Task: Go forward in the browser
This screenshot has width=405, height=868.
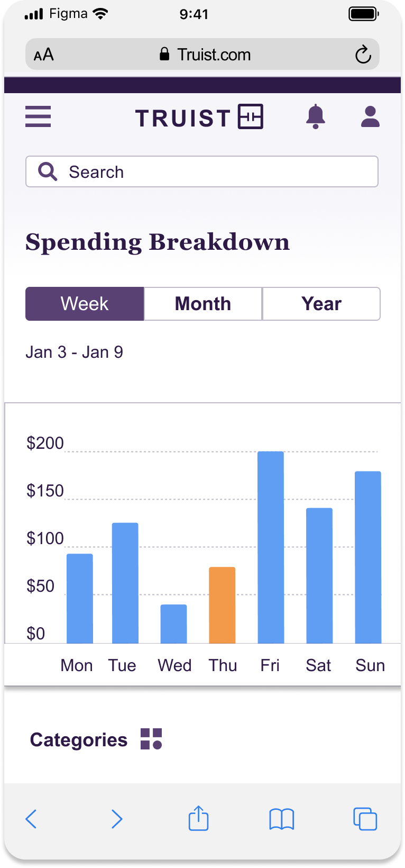Action: pyautogui.click(x=117, y=819)
